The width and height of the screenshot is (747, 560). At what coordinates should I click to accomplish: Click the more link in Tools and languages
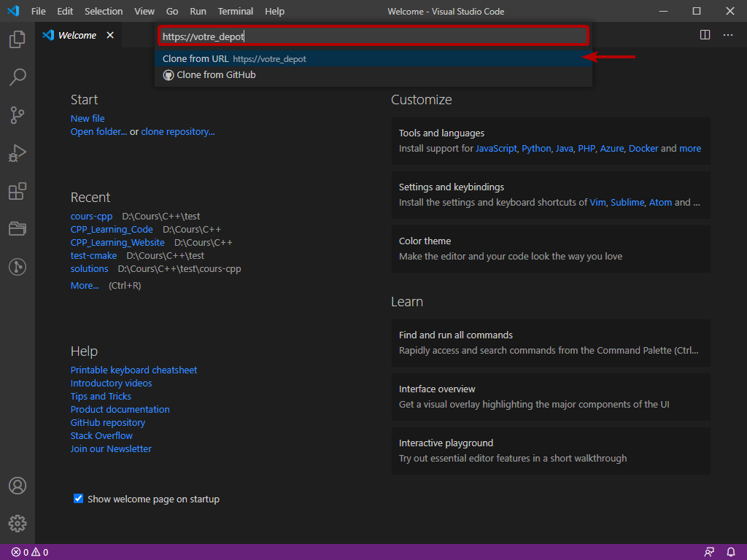click(x=690, y=149)
